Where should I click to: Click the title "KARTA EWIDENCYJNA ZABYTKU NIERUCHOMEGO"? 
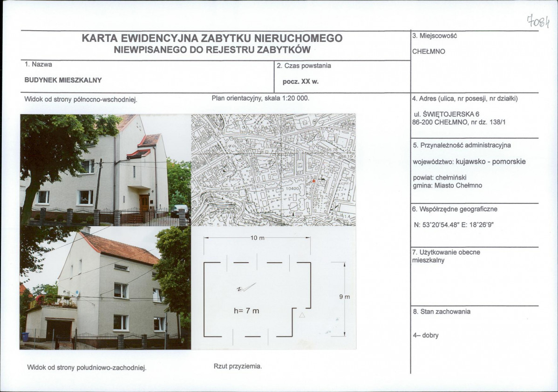[212, 38]
